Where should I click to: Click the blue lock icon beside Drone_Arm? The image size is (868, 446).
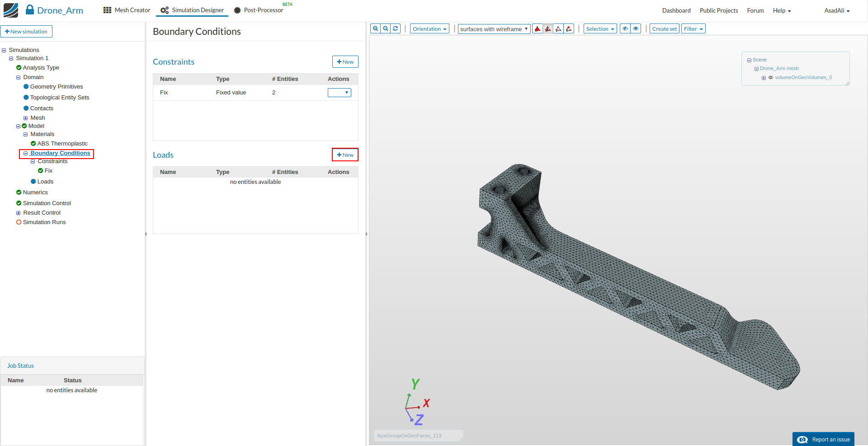pos(30,9)
